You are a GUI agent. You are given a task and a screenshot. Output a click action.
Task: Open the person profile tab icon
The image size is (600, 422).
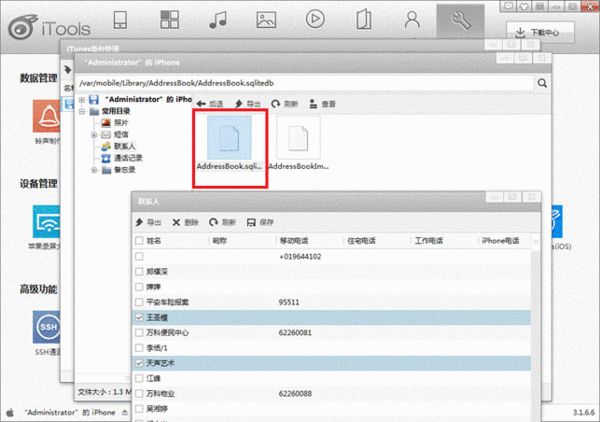(412, 20)
